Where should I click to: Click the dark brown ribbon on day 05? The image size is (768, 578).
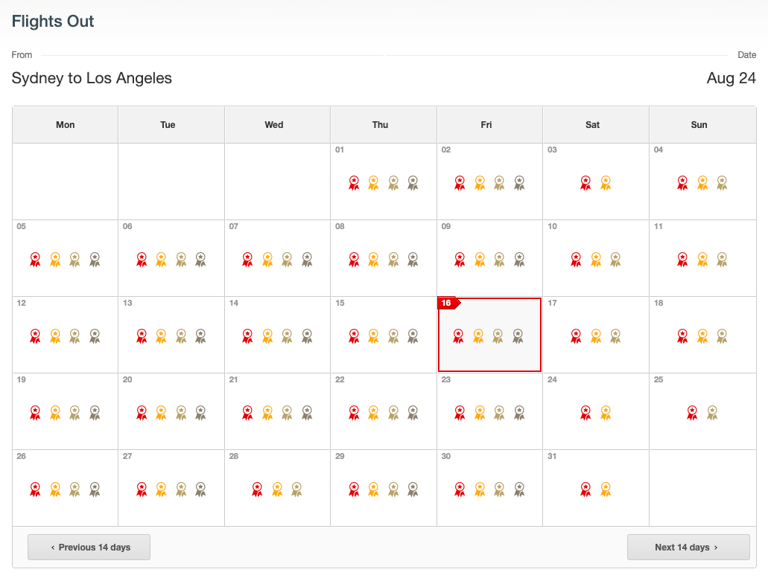tap(95, 259)
